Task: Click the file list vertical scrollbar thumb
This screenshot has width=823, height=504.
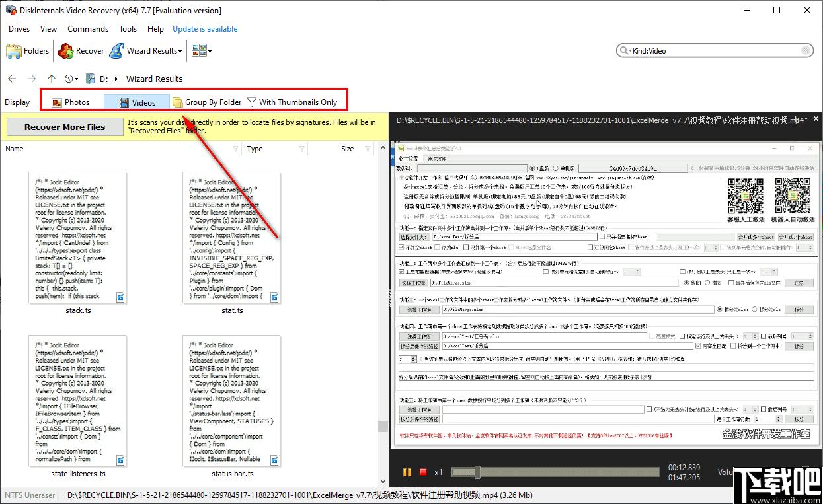Action: point(383,426)
